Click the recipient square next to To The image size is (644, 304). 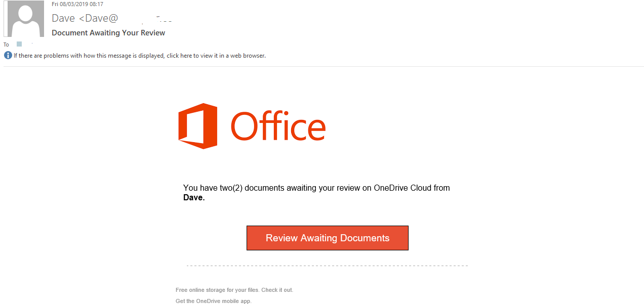(x=19, y=44)
